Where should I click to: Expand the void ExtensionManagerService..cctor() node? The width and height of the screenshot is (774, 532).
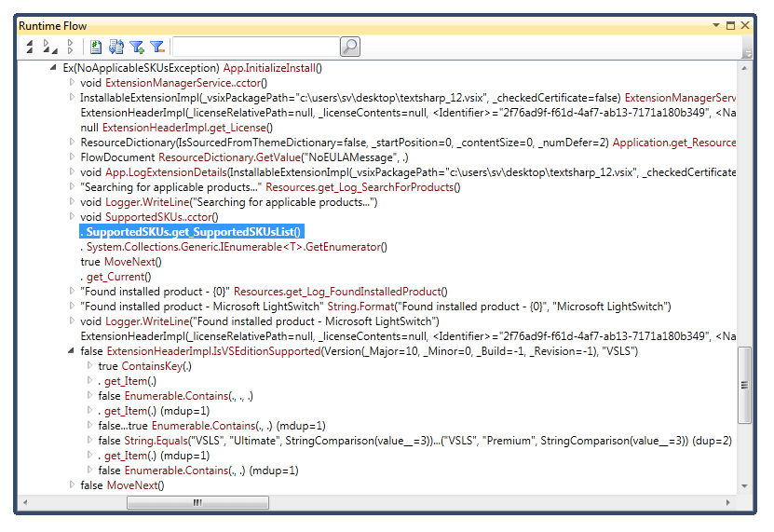(72, 82)
